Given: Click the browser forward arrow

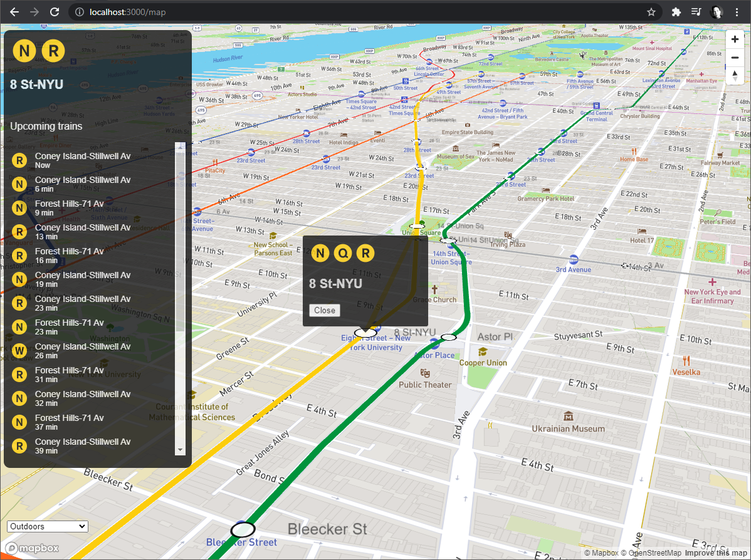Looking at the screenshot, I should 34,12.
